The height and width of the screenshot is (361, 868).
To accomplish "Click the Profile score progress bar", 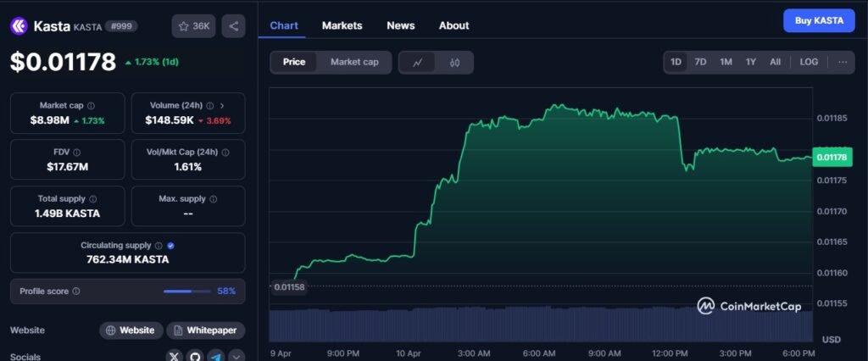I will 187,292.
